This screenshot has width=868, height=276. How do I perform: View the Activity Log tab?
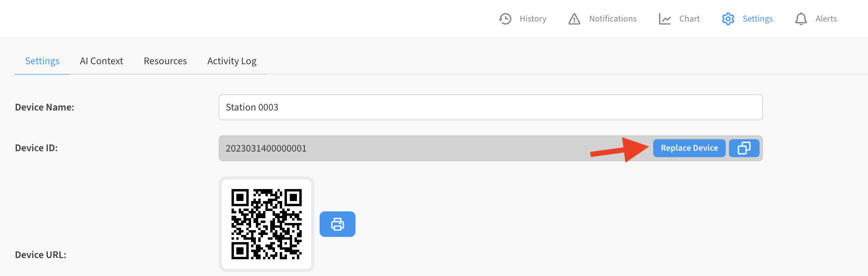232,61
